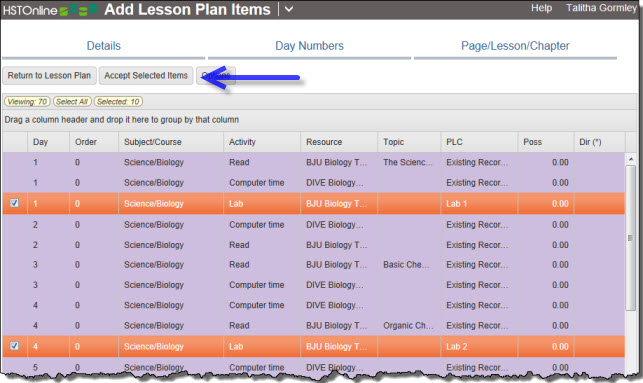Select Day 4 Computer time activity cell
This screenshot has height=383, width=643.
click(x=262, y=305)
